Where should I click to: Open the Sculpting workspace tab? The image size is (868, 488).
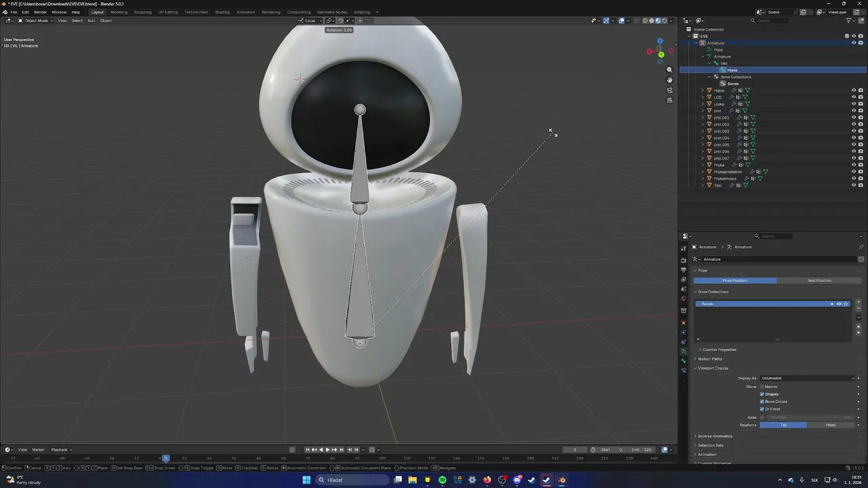(x=142, y=12)
